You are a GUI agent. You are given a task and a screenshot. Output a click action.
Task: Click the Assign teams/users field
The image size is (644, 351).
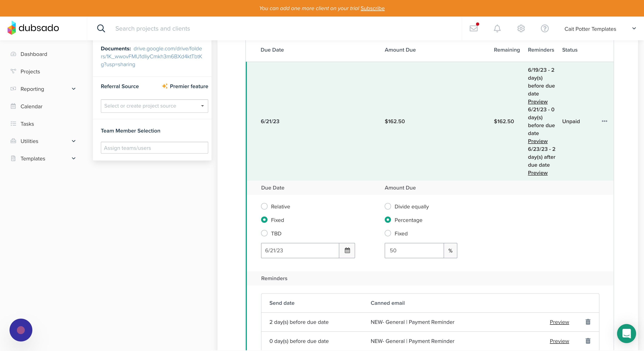154,148
